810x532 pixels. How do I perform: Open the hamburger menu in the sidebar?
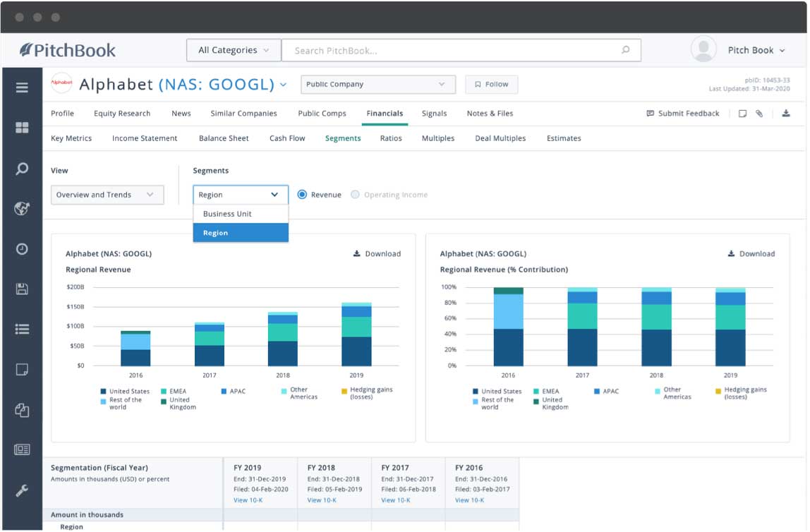22,87
